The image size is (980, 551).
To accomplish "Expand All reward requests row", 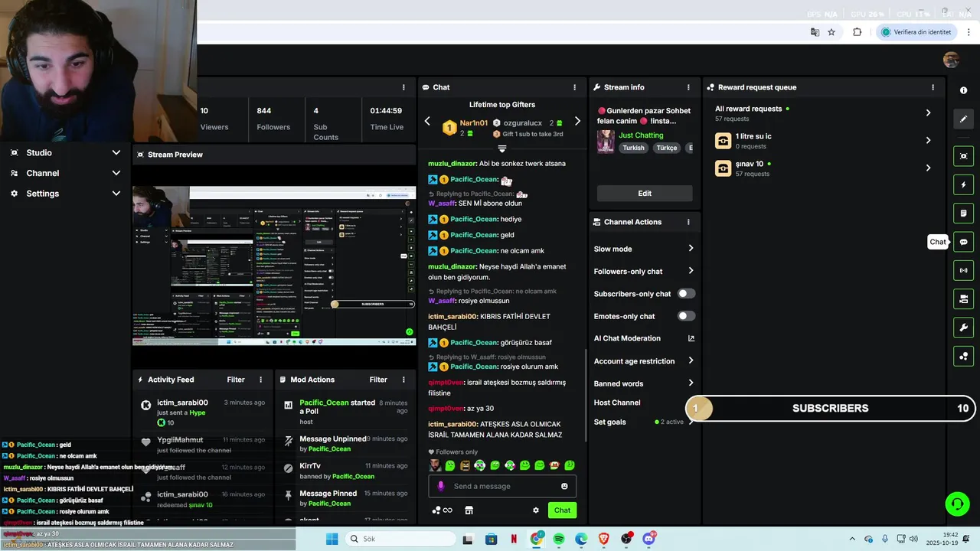I will pyautogui.click(x=928, y=112).
